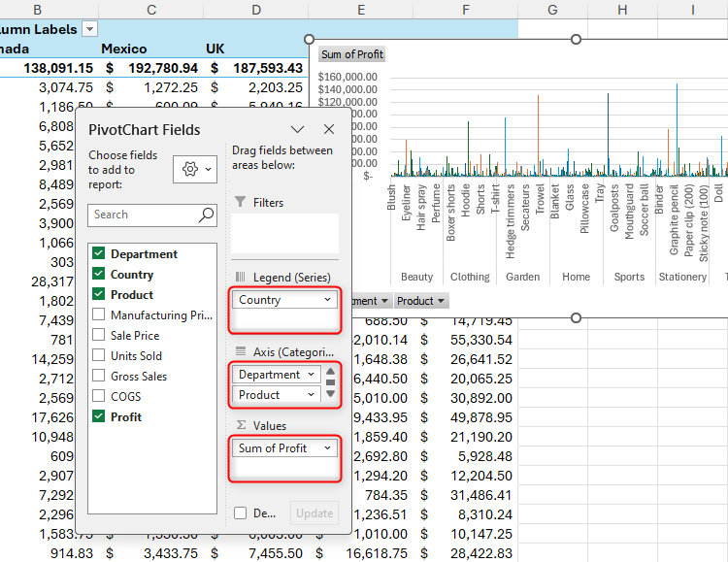Click the Axis (Categories) area icon
The width and height of the screenshot is (728, 562).
240,351
